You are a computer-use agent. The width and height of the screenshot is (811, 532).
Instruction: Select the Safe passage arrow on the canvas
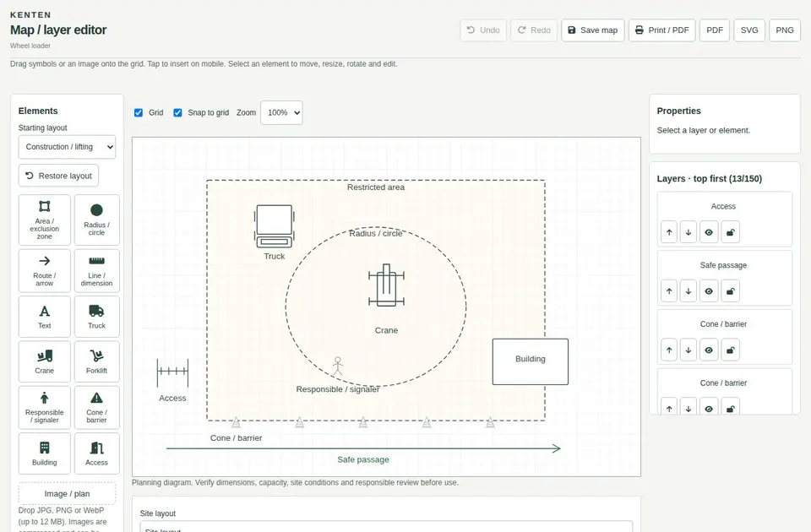coord(363,448)
